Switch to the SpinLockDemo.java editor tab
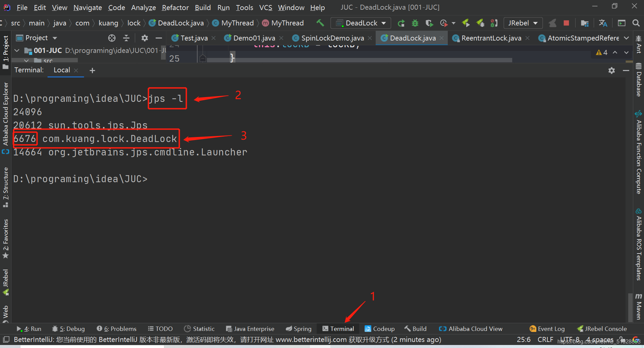 coord(332,38)
